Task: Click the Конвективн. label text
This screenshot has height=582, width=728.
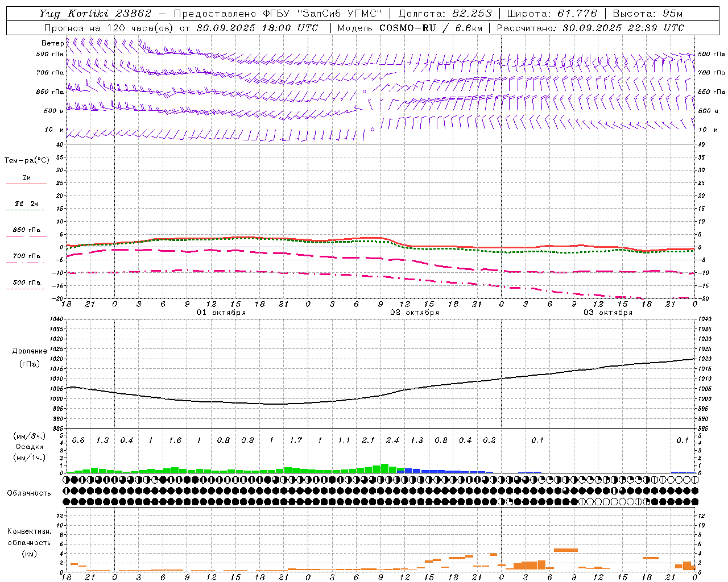Action: [30, 531]
